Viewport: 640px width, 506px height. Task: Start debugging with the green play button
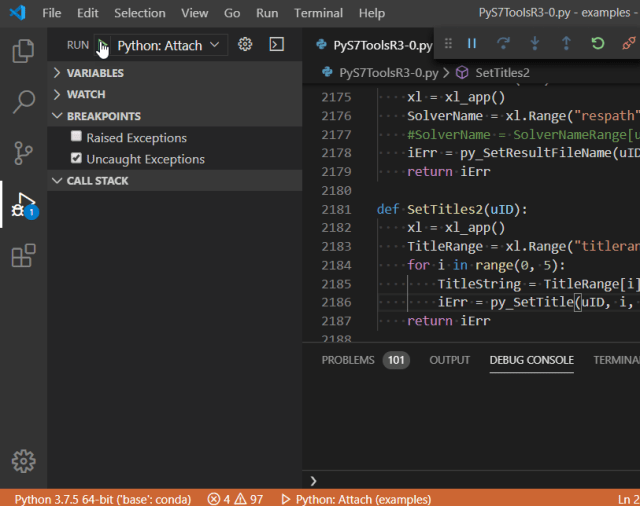(x=103, y=45)
